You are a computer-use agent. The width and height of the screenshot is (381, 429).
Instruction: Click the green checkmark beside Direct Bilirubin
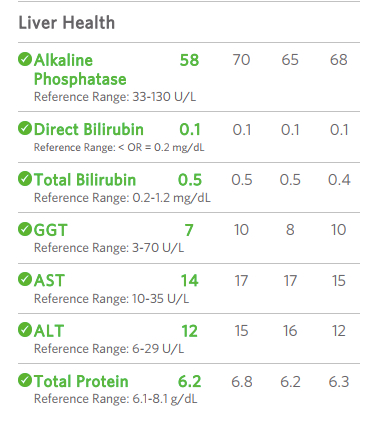25,129
